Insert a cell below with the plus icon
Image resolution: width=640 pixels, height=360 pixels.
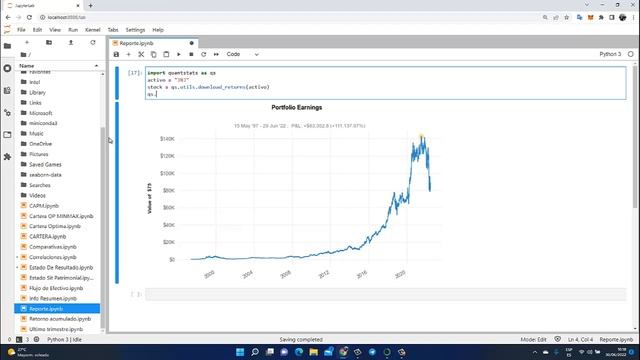[129, 54]
